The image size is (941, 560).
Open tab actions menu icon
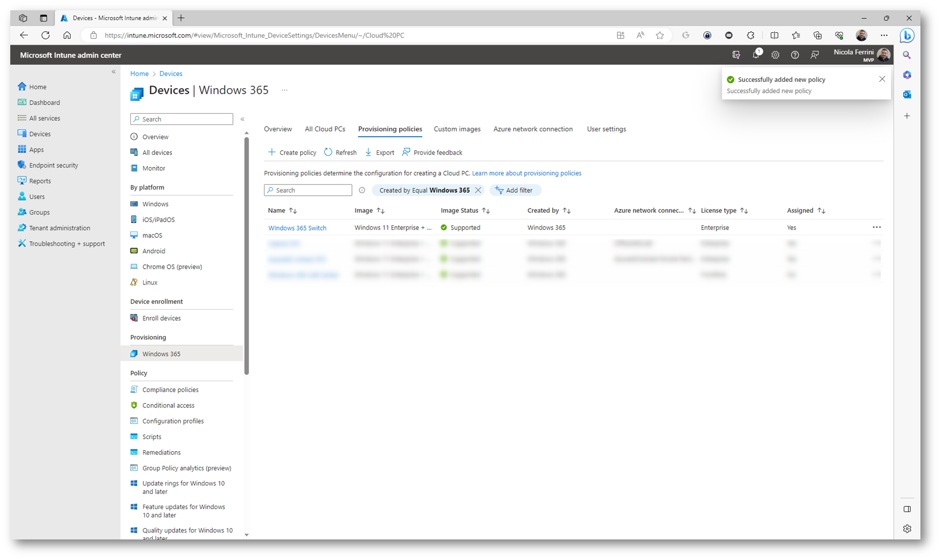(44, 18)
